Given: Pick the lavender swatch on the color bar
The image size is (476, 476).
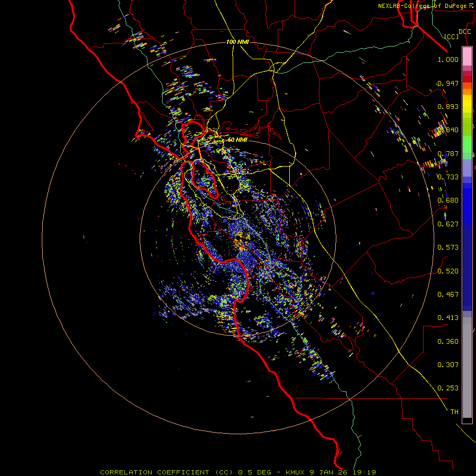Looking at the screenshot, I should [467, 168].
